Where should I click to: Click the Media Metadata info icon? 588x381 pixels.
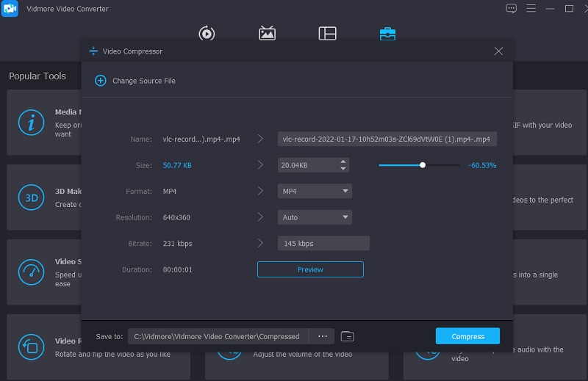click(31, 123)
